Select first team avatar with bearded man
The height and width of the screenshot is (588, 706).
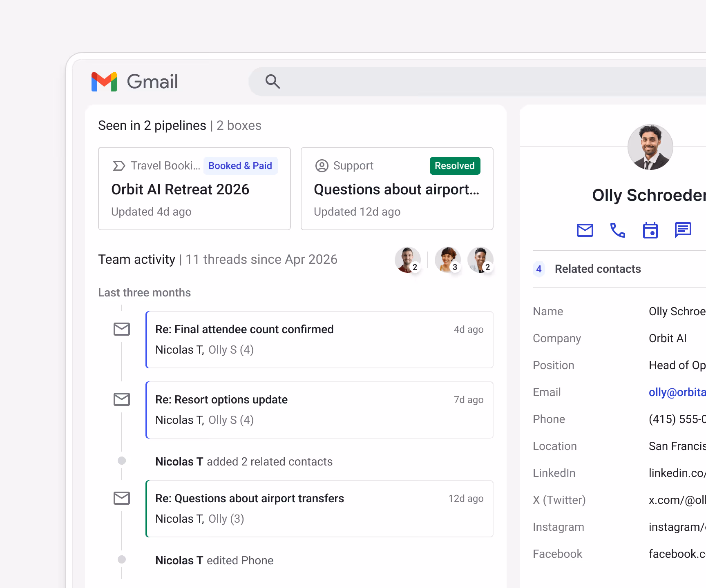tap(408, 260)
